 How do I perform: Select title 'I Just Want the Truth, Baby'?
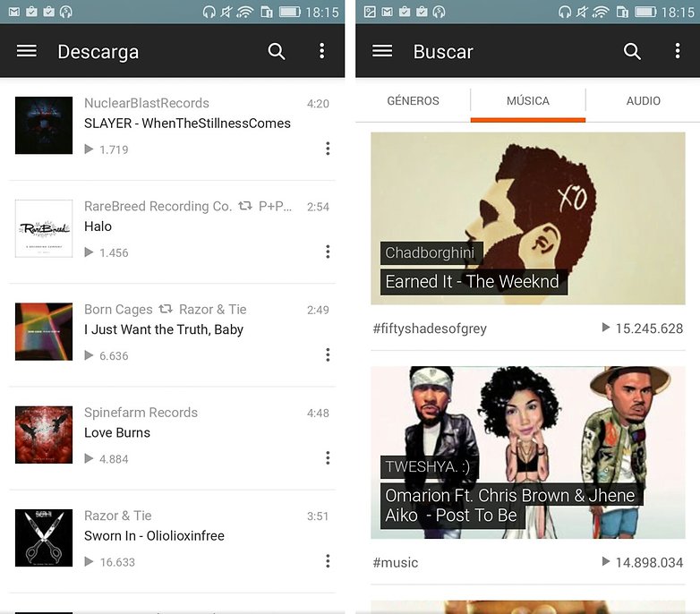164,329
